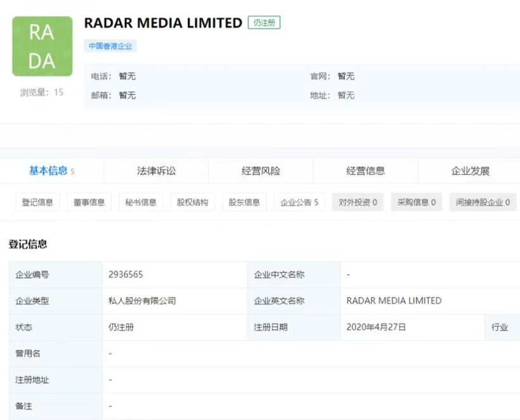Click the 对外投资 0 button
Image resolution: width=520 pixels, height=420 pixels.
pyautogui.click(x=358, y=202)
